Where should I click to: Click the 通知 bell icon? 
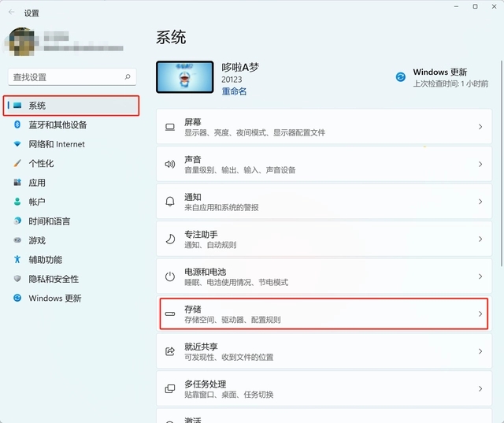pyautogui.click(x=170, y=202)
